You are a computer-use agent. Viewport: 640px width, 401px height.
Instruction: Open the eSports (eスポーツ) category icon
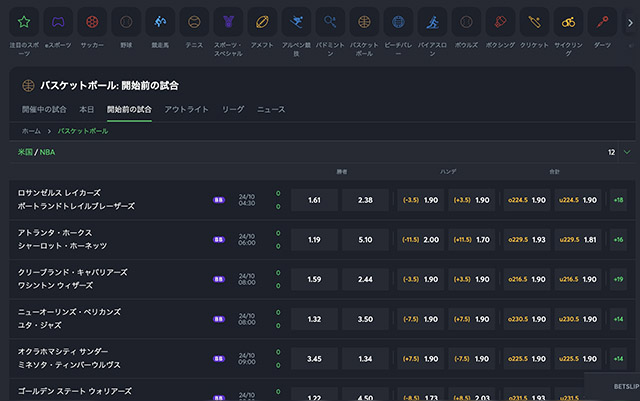coord(58,21)
